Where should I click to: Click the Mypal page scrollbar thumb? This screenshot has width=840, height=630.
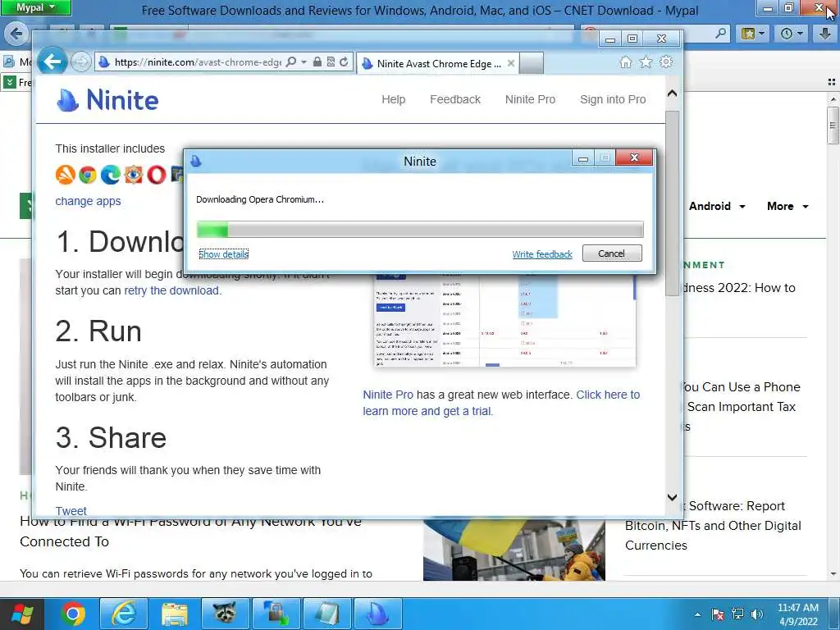pyautogui.click(x=833, y=126)
